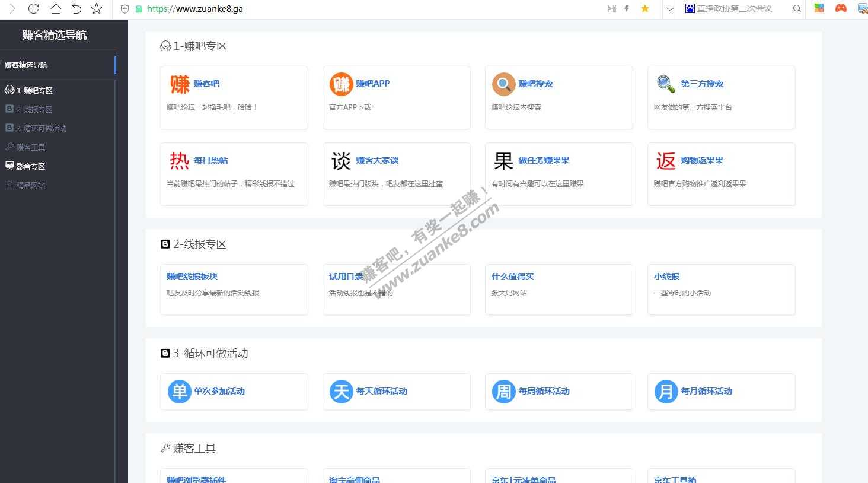Open the 小线报 link
The height and width of the screenshot is (483, 868).
666,277
